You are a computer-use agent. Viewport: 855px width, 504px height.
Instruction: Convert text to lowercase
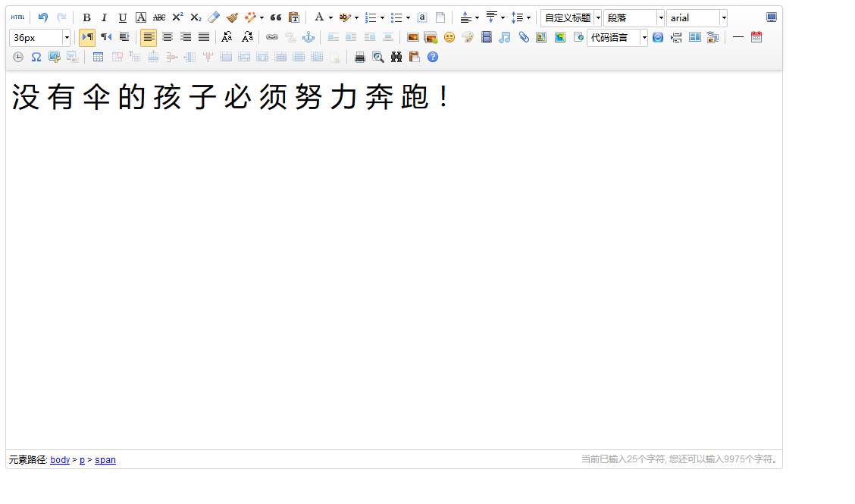point(247,37)
